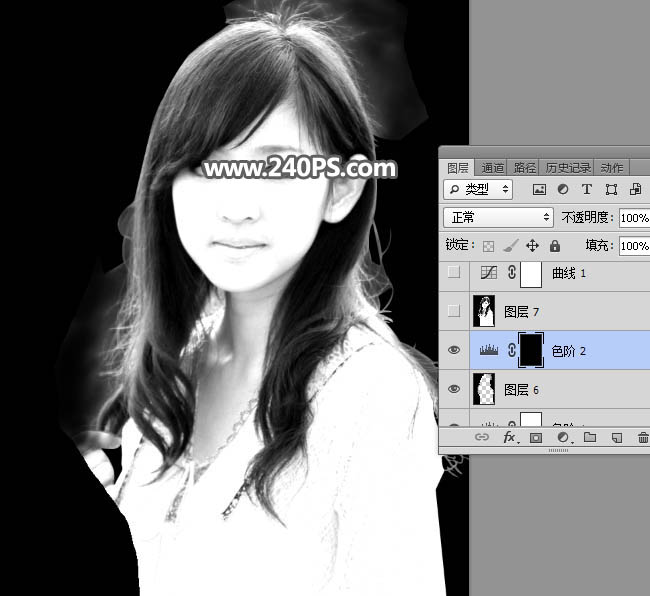Viewport: 650px width, 596px height.
Task: Filter layers by pixel image icon
Action: coord(539,189)
